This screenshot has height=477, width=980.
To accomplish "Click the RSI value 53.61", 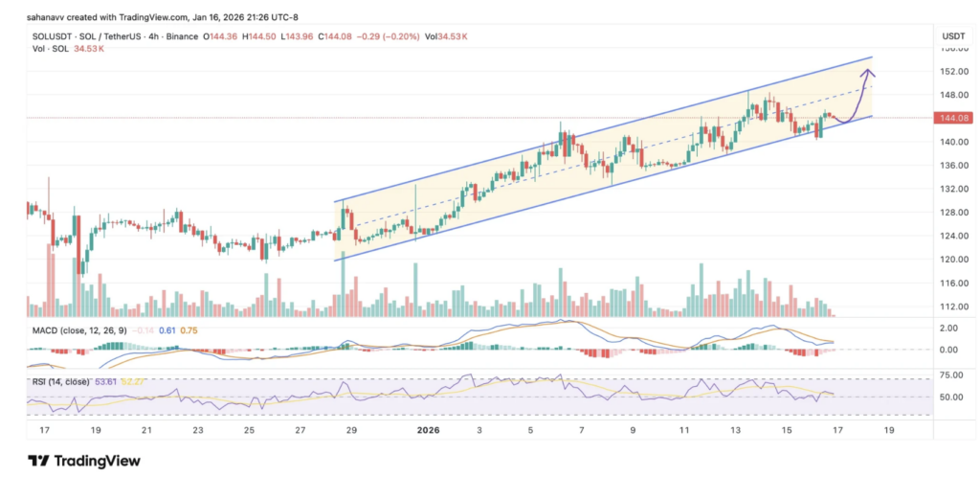I will 104,380.
